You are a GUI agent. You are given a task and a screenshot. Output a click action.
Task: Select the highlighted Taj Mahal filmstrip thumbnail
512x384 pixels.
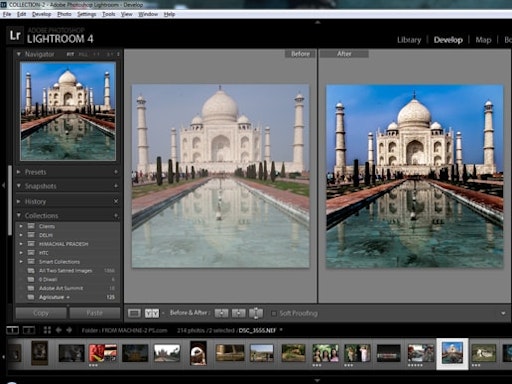[452, 353]
